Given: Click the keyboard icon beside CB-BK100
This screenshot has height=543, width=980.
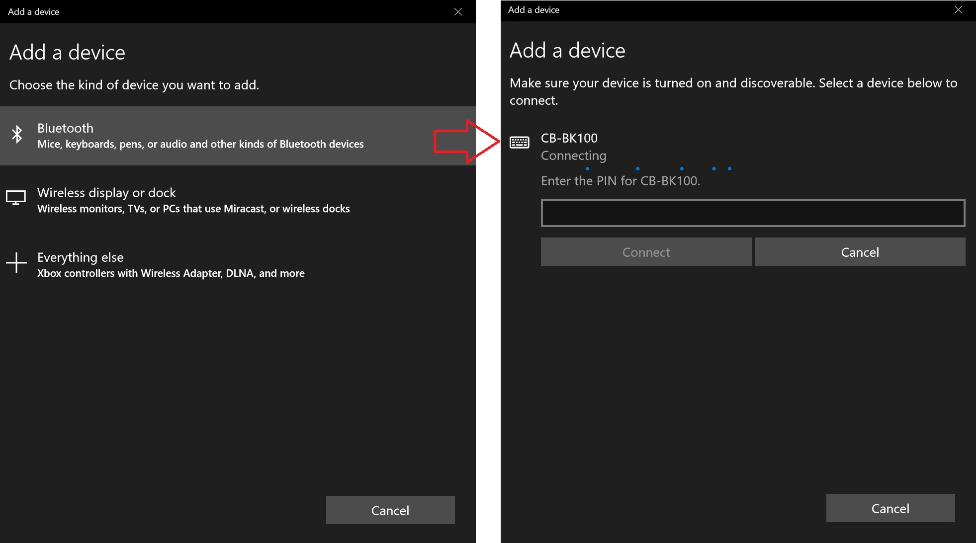Looking at the screenshot, I should 519,143.
